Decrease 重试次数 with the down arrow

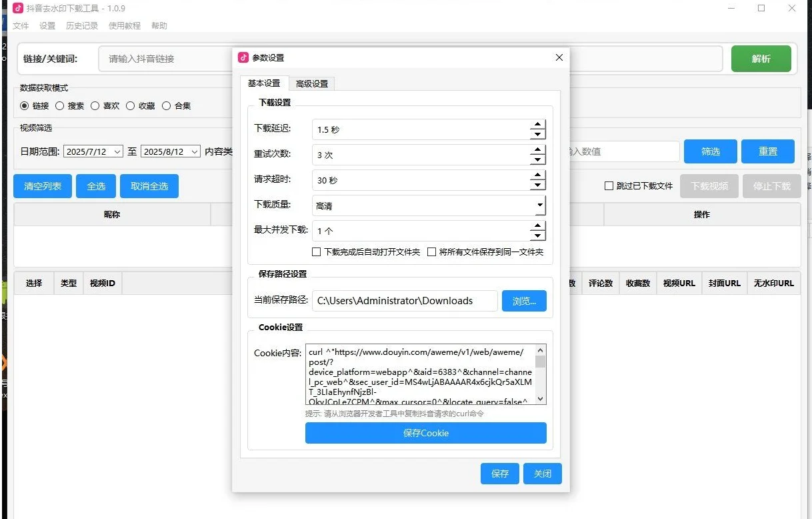coord(537,160)
